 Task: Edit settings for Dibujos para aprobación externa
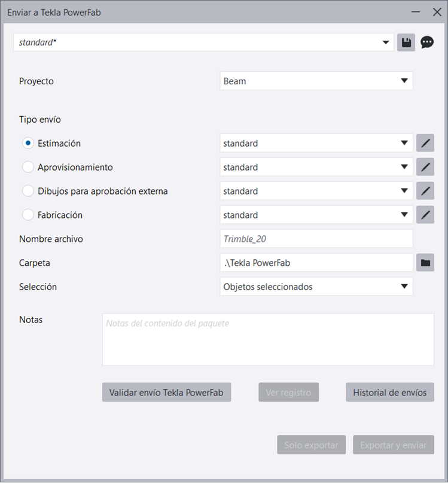click(425, 192)
